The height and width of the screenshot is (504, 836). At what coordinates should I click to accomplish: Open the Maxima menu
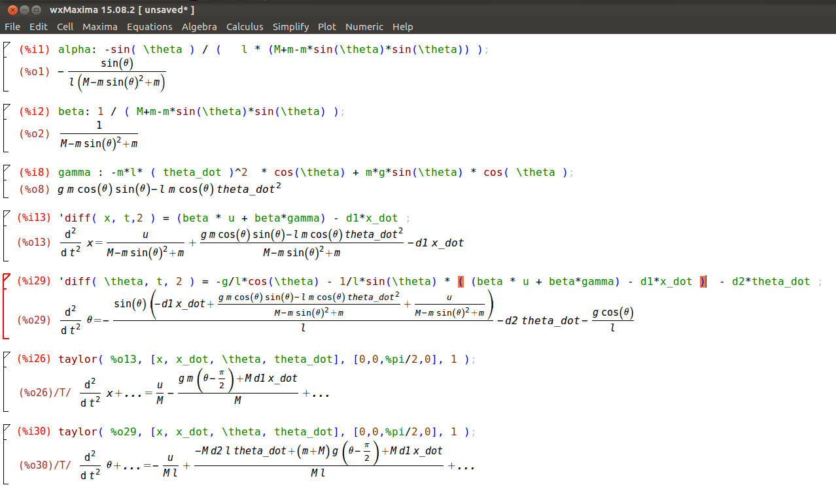click(100, 27)
